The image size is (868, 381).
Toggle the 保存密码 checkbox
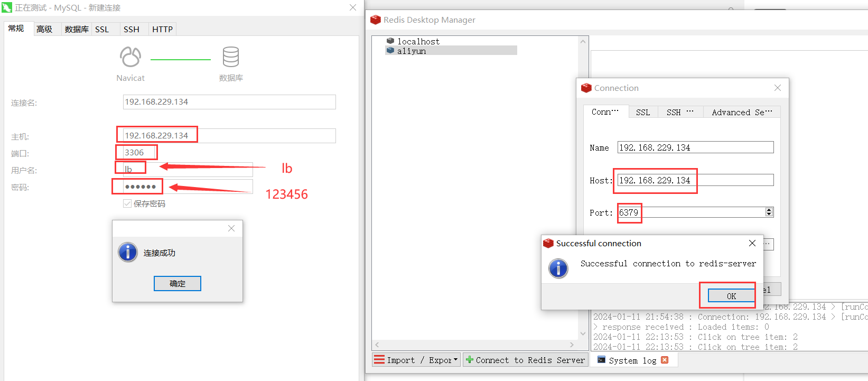127,203
